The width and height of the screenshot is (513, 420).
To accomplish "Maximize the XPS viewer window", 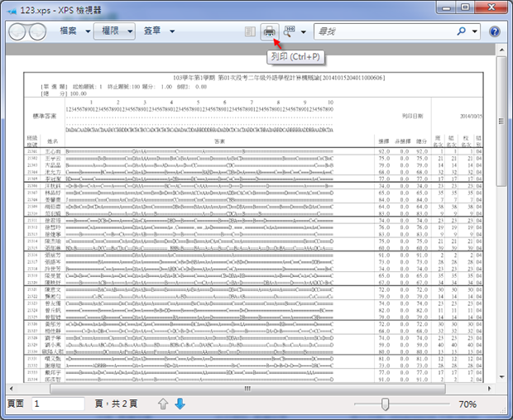I will click(465, 7).
